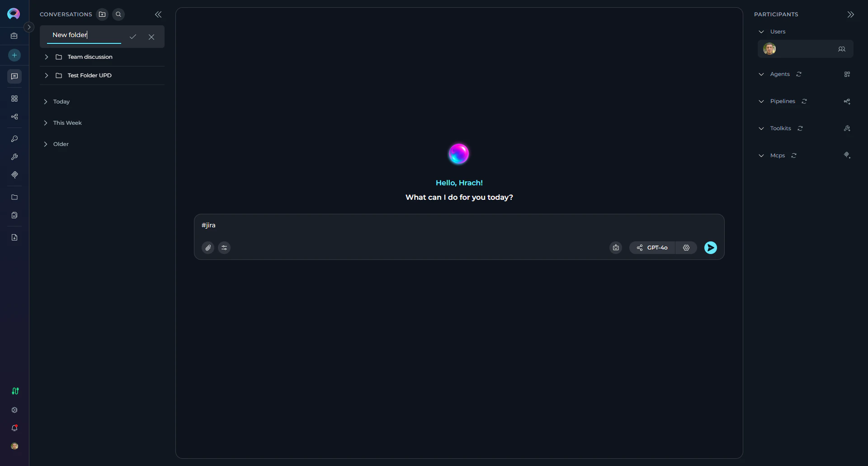The width and height of the screenshot is (868, 466).
Task: Add a new agent in Participants
Action: (847, 74)
